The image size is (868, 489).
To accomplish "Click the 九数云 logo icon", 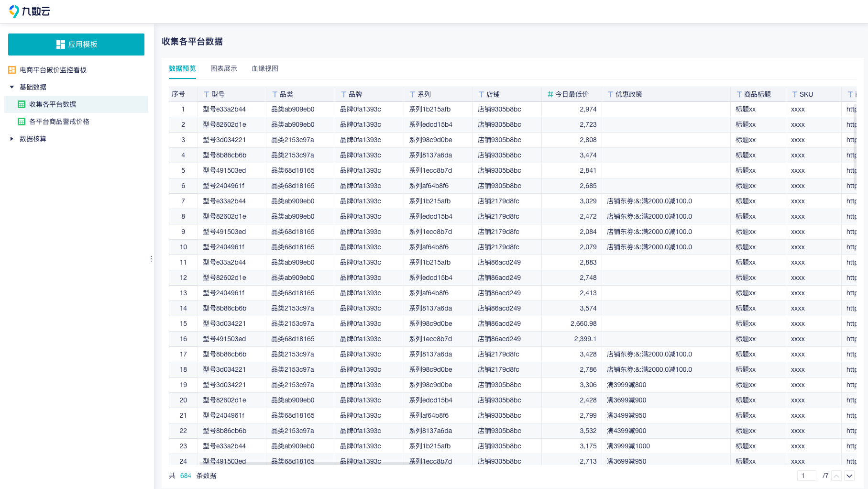I will pyautogui.click(x=13, y=11).
